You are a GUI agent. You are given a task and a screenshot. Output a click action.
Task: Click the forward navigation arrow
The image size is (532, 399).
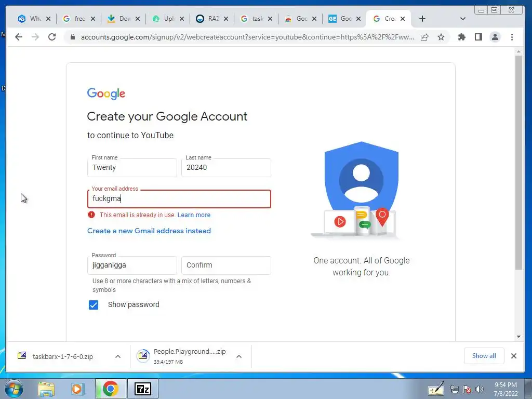(x=35, y=37)
